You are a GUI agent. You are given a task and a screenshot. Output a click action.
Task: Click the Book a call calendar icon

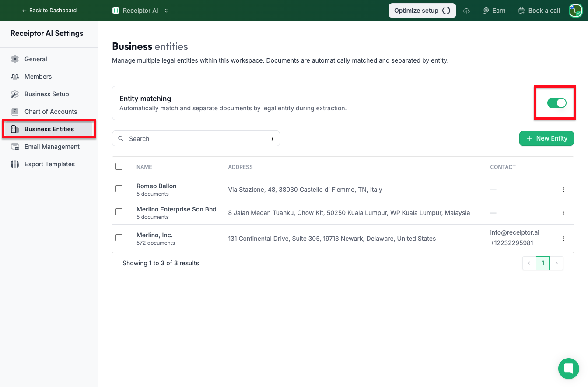coord(521,11)
